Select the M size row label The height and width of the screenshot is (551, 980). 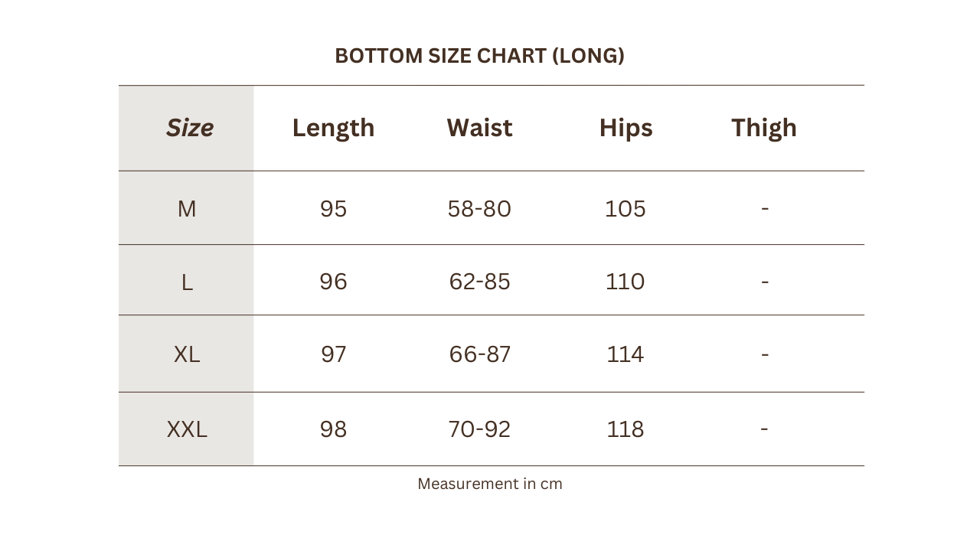pyautogui.click(x=187, y=208)
